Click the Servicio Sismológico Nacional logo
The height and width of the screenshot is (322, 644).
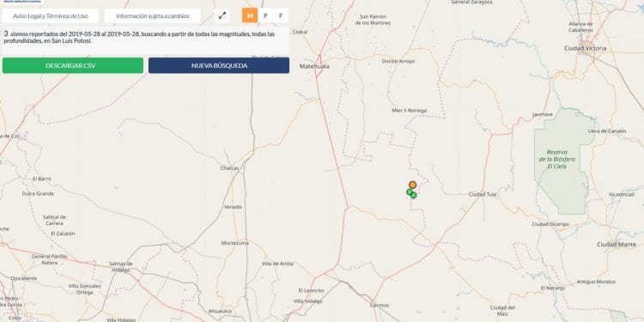[21, 2]
